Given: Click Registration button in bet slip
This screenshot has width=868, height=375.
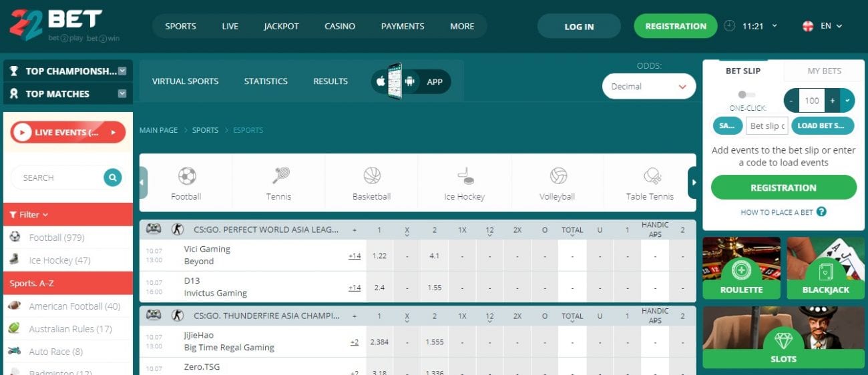Looking at the screenshot, I should (783, 187).
